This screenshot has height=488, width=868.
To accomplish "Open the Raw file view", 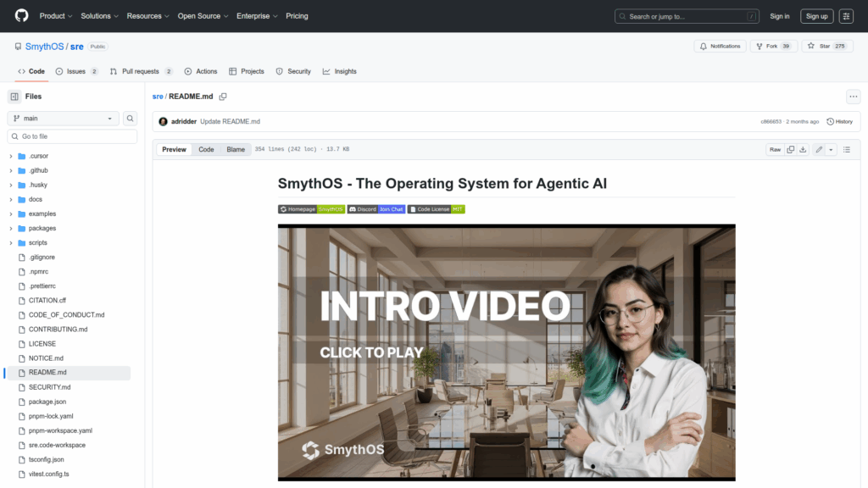I will (775, 149).
